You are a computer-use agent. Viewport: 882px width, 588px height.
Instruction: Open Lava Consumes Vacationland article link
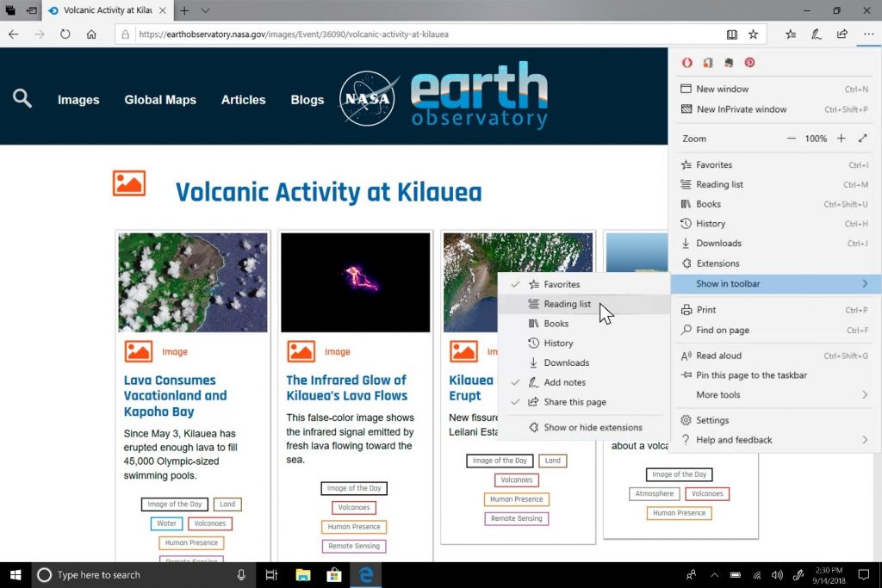pyautogui.click(x=175, y=396)
